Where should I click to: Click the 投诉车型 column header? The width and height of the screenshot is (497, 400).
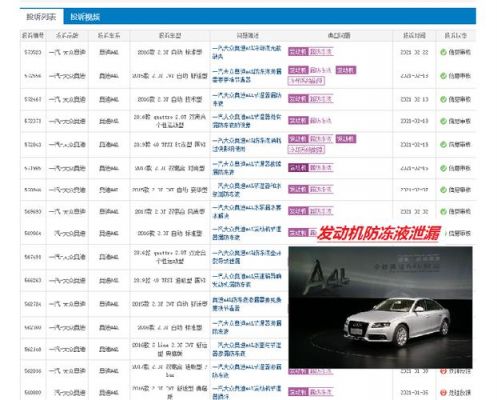click(170, 35)
